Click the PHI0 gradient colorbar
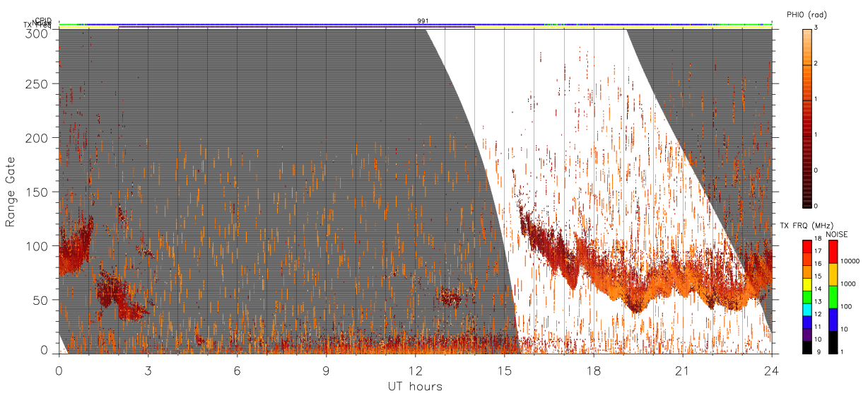 point(807,117)
